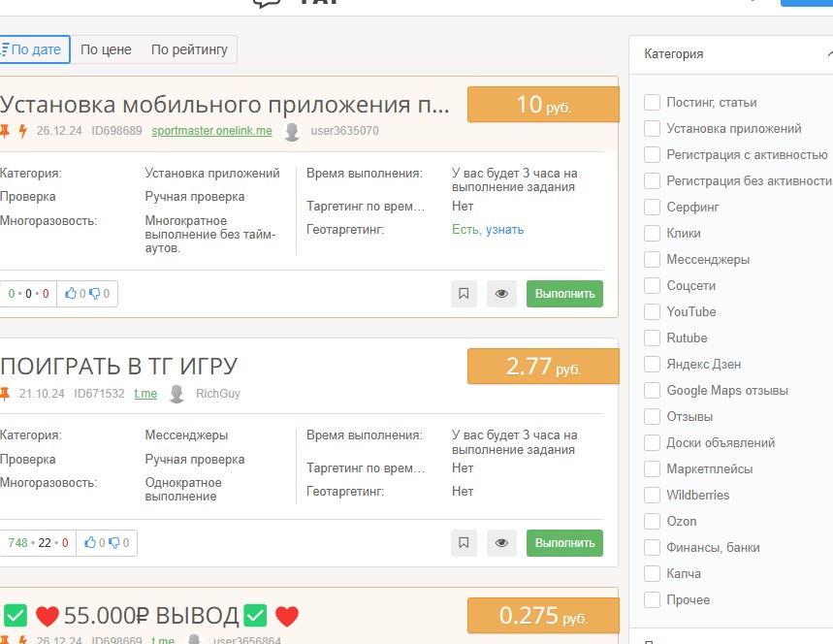The height and width of the screenshot is (644, 833).
Task: Bookmark the mobile app installation task
Action: click(x=464, y=294)
